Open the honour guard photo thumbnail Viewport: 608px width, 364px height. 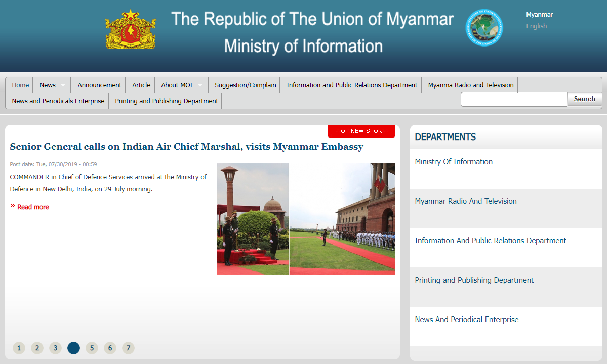pyautogui.click(x=253, y=219)
